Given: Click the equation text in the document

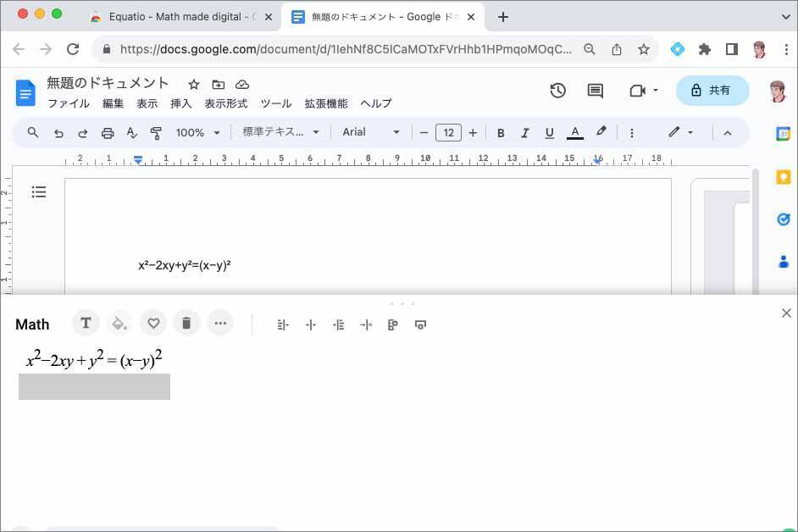Looking at the screenshot, I should 184,264.
